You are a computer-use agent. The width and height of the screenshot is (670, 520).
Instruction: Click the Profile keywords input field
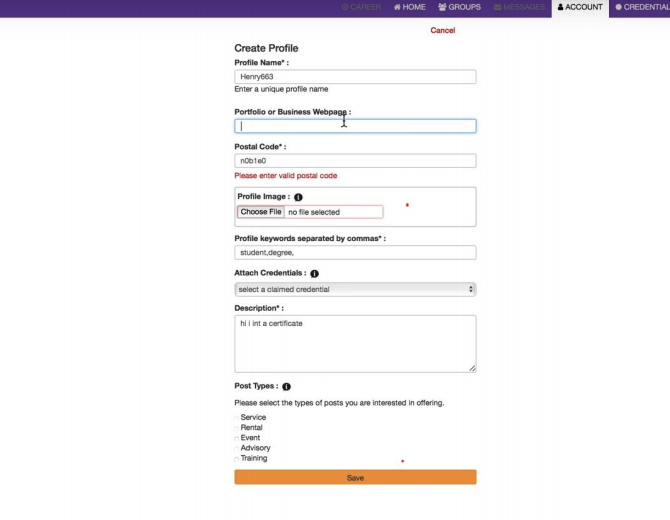pyautogui.click(x=355, y=253)
